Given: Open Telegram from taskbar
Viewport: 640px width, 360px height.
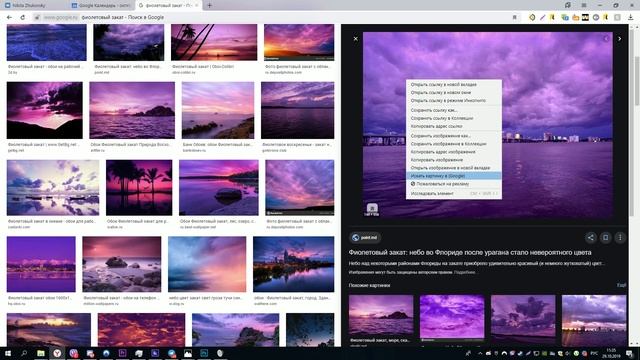Looking at the screenshot, I should tap(171, 353).
